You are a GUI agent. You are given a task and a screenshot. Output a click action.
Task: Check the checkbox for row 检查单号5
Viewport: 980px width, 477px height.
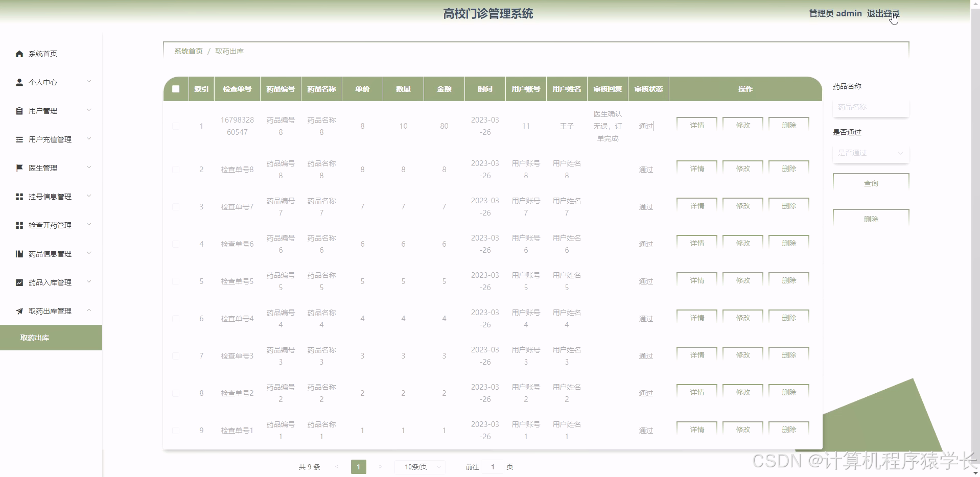click(176, 281)
